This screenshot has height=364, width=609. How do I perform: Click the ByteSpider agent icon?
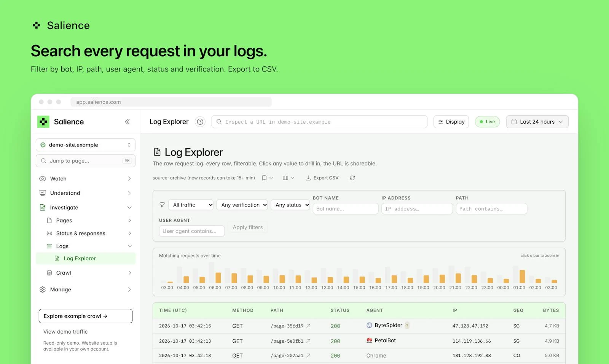click(x=369, y=325)
